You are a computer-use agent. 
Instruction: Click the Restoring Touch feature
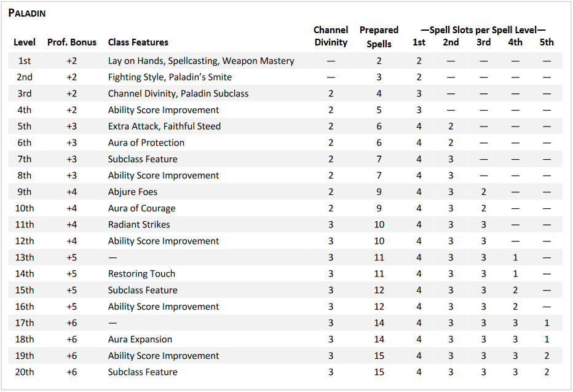coord(141,274)
